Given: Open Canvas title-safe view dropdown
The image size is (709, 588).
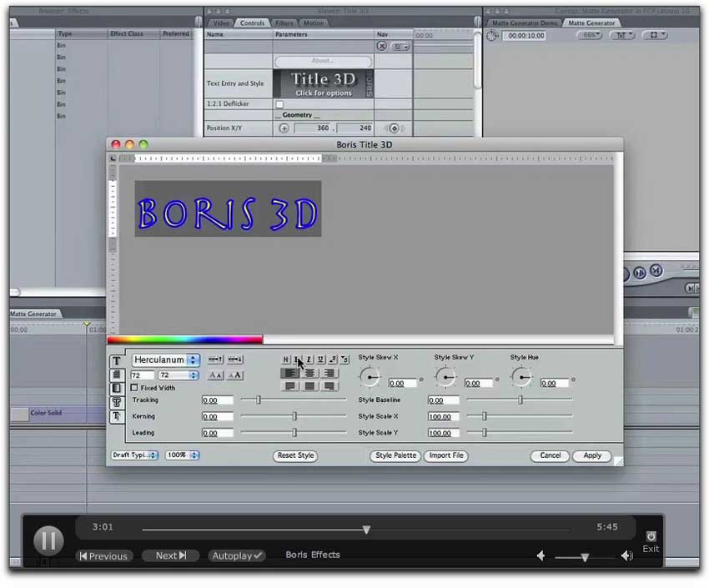Looking at the screenshot, I should [x=622, y=35].
